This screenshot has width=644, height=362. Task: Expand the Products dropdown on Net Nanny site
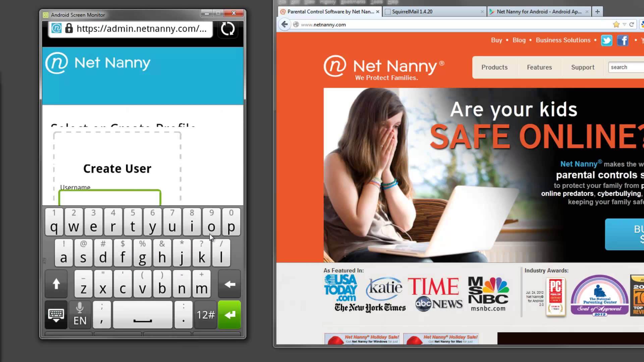pyautogui.click(x=494, y=67)
